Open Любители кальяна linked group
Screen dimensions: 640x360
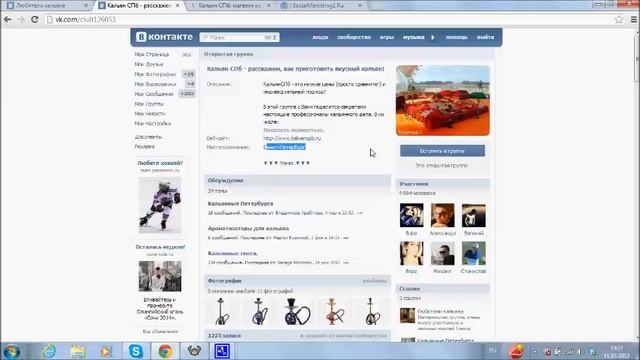[x=440, y=311]
